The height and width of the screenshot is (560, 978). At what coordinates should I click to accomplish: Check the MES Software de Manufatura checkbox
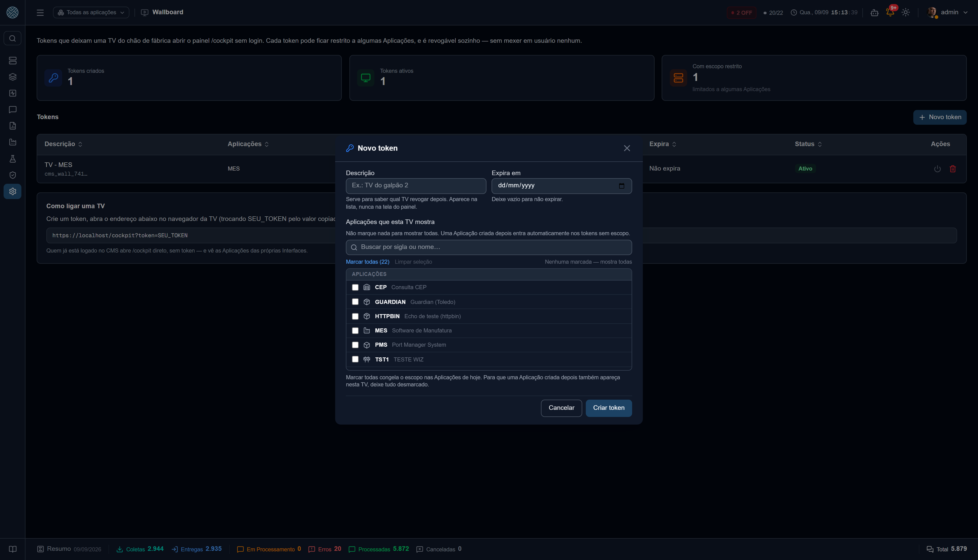[x=355, y=330]
